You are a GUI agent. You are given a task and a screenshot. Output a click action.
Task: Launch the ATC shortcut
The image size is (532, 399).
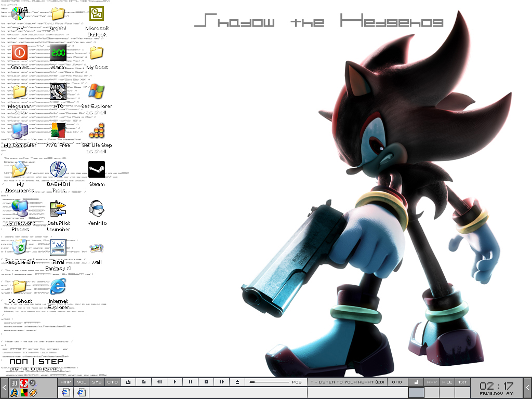(x=58, y=91)
